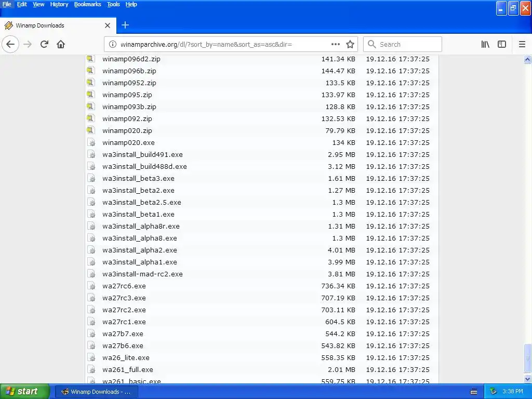
Task: Open the Windows start menu
Action: click(24, 392)
